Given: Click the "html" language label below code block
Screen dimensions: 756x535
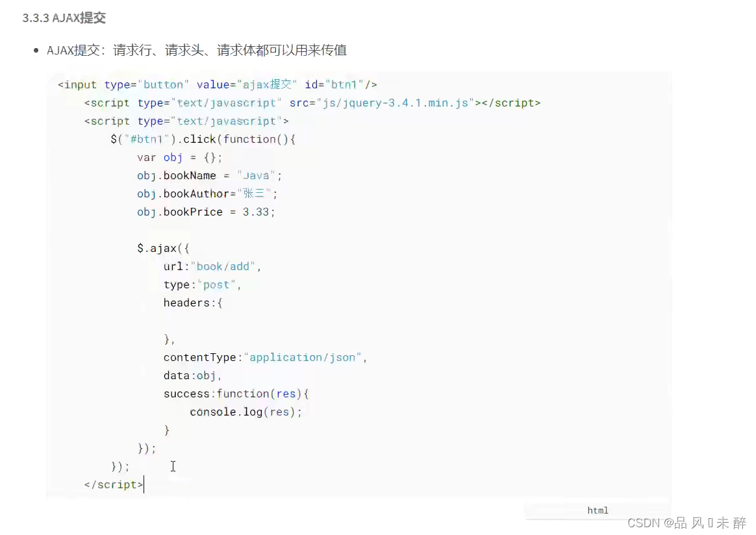Looking at the screenshot, I should [x=598, y=510].
